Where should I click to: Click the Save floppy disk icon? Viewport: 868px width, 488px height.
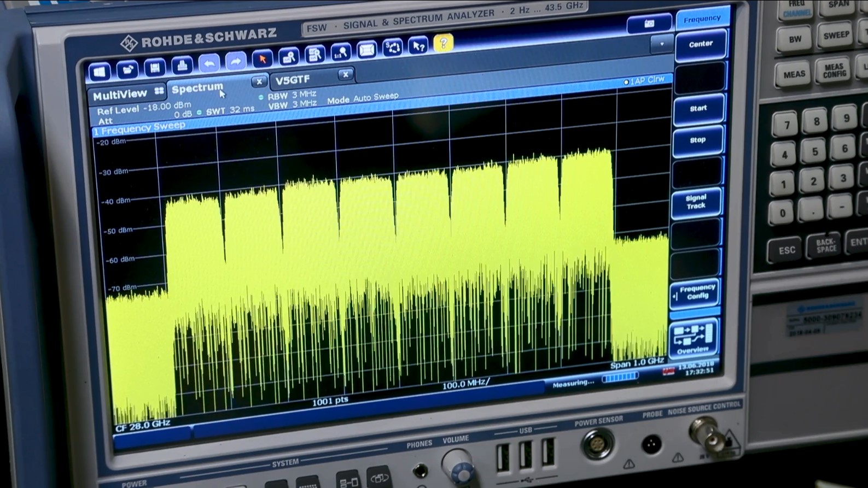coord(155,67)
